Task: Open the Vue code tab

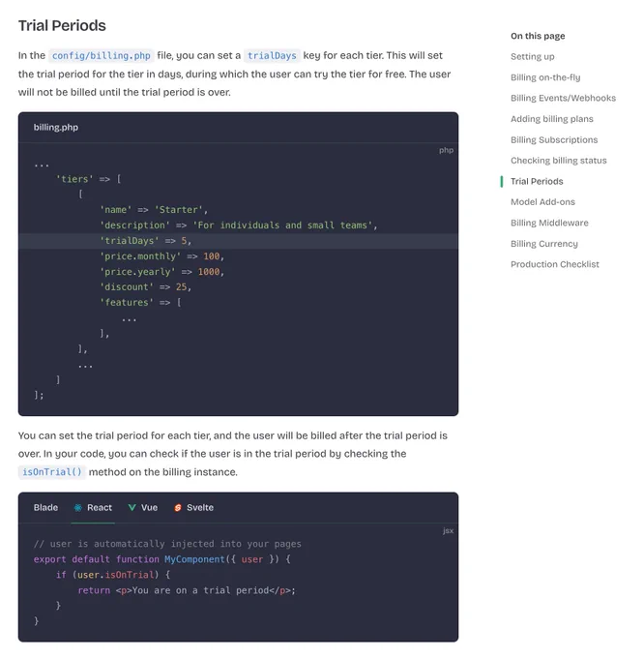Action: tap(143, 508)
